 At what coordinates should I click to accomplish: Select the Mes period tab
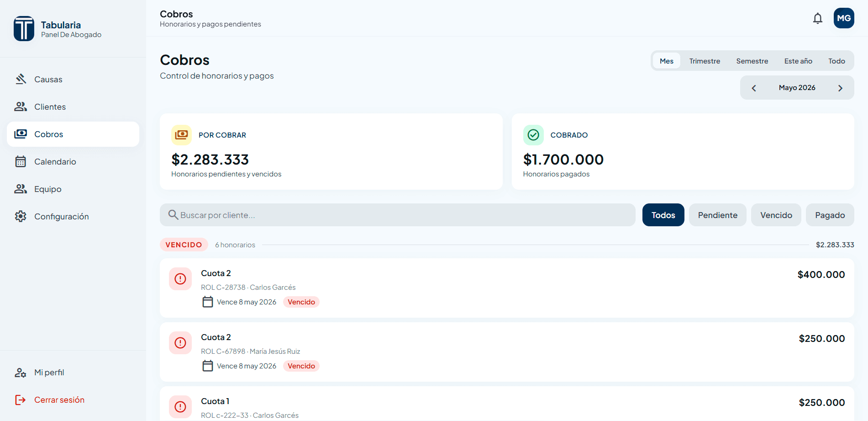point(667,61)
